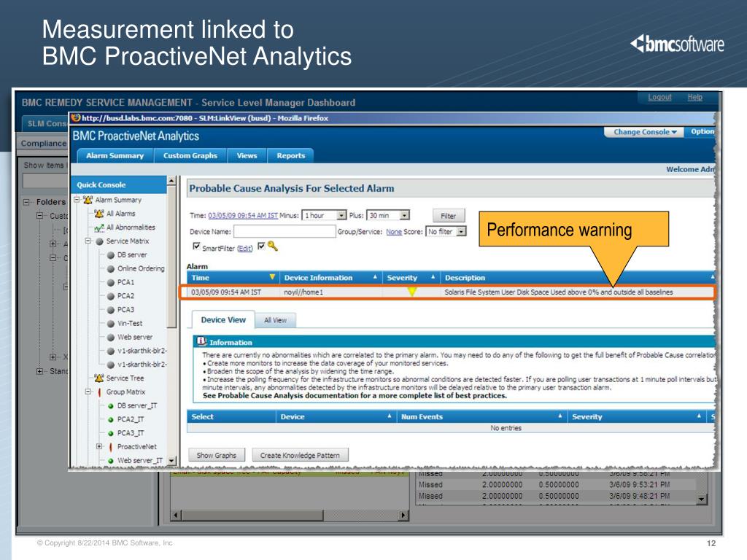Viewport: 747px width, 560px height.
Task: Collapse the Alarm Summary tree node
Action: [x=77, y=200]
